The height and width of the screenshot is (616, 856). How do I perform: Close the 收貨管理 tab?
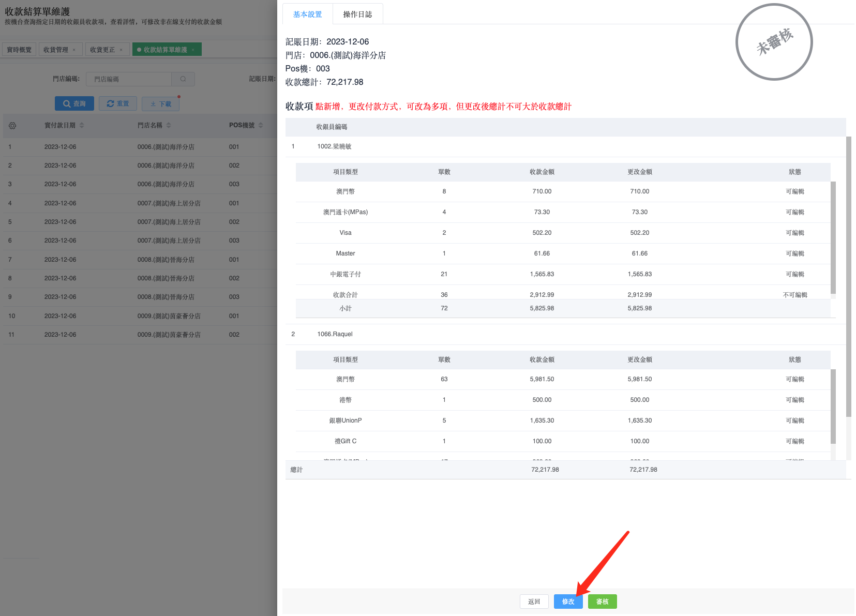(74, 50)
